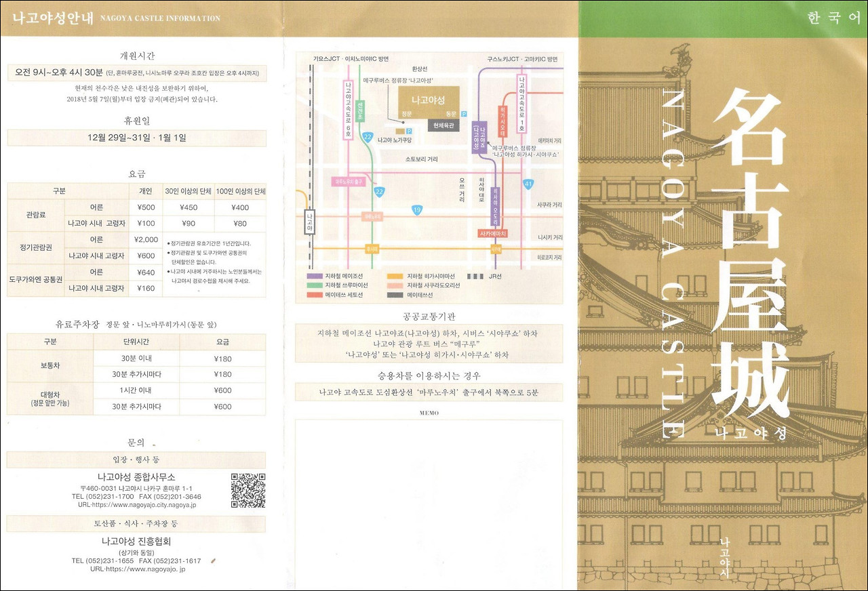Image resolution: width=868 pixels, height=591 pixels.
Task: Click the parking P icon beside 동문 gate
Action: (464, 114)
